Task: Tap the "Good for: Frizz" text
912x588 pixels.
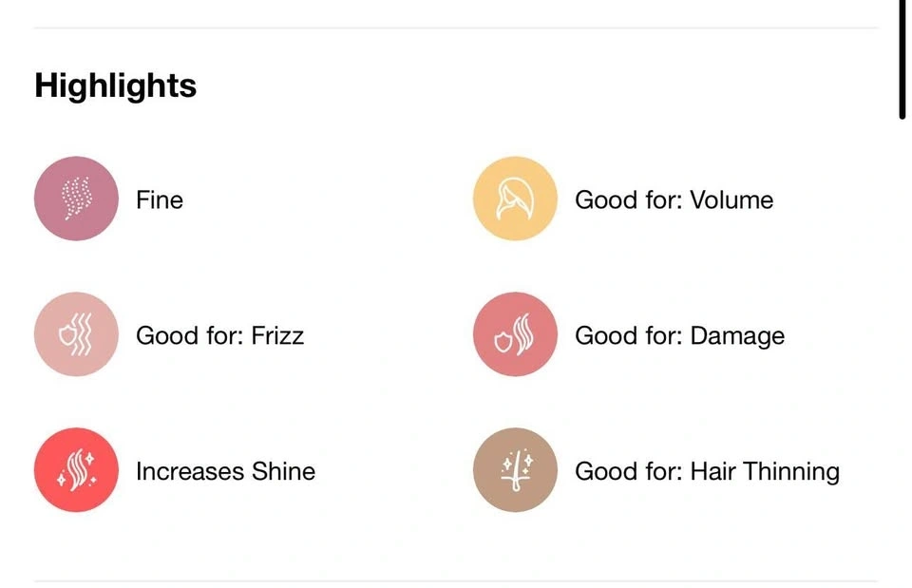Action: 219,336
